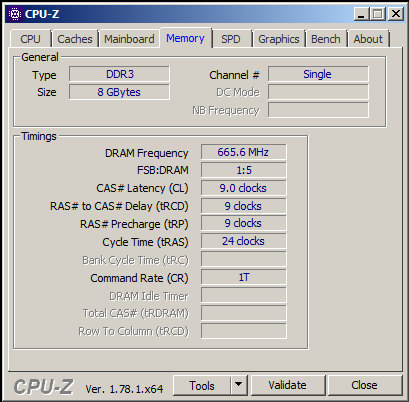Click the Channel # label

coord(234,75)
